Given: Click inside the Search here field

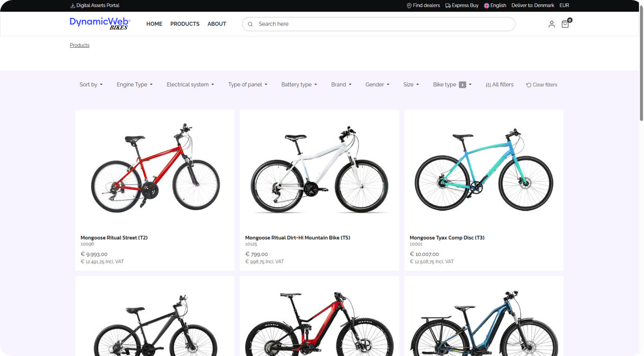Looking at the screenshot, I should click(x=381, y=24).
